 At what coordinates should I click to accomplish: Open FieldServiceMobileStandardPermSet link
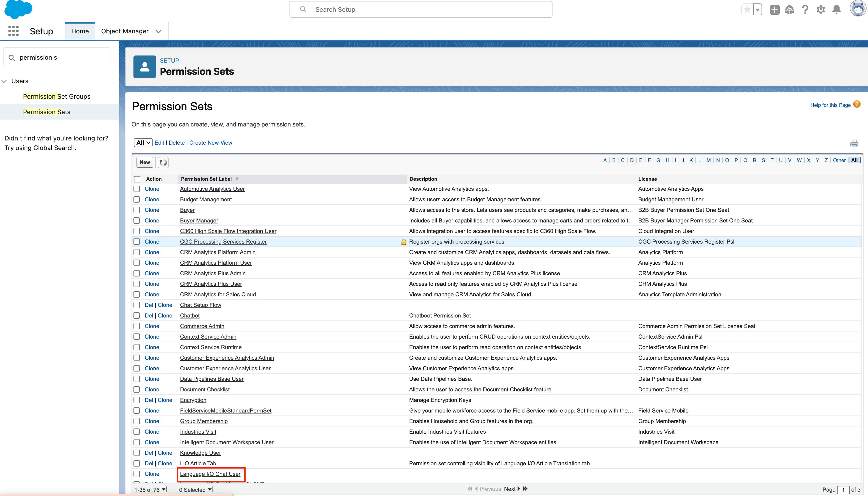(226, 411)
